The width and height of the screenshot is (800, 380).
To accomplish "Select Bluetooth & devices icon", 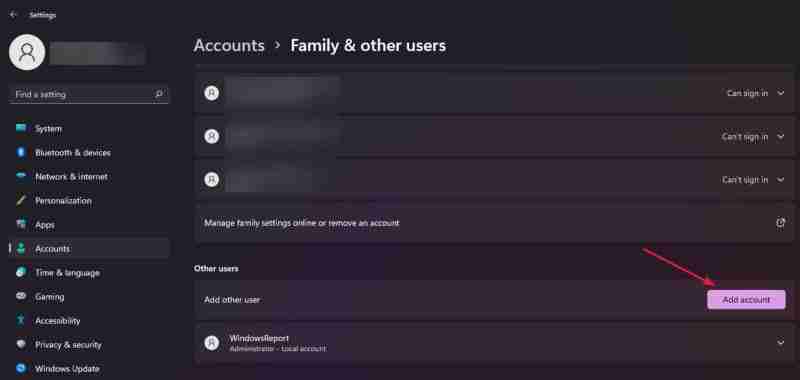I will coord(21,152).
